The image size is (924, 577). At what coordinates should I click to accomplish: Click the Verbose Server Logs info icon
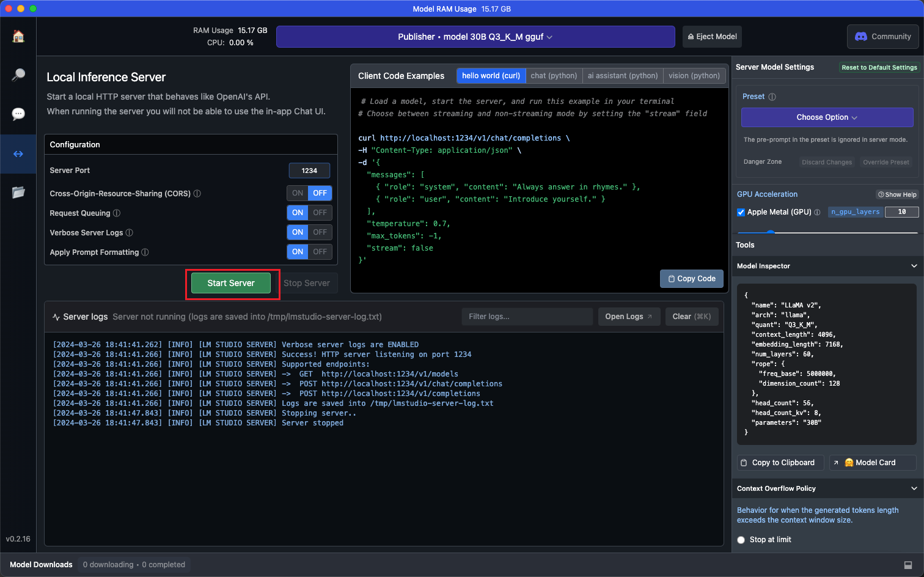click(x=129, y=232)
